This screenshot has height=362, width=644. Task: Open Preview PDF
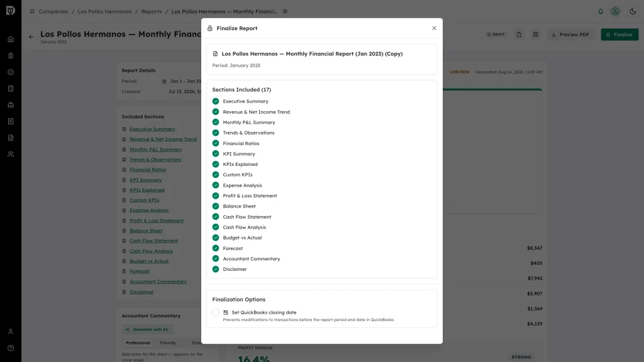(570, 35)
